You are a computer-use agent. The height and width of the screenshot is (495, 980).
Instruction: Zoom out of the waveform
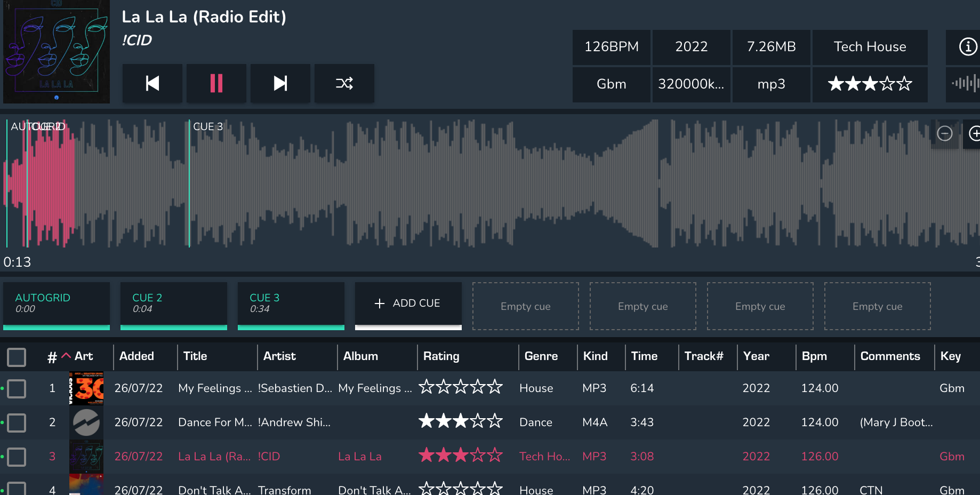tap(944, 133)
